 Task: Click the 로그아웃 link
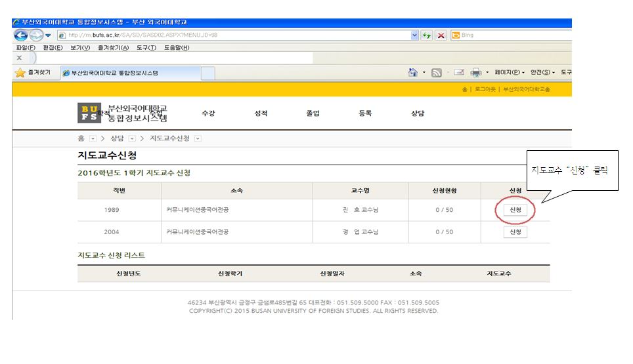[485, 89]
